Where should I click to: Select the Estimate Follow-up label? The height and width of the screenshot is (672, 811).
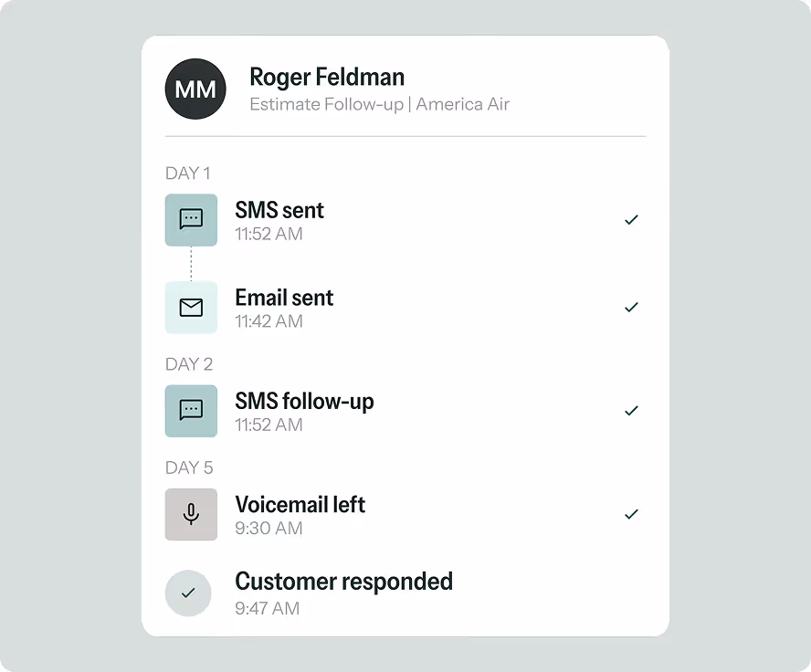pyautogui.click(x=327, y=104)
